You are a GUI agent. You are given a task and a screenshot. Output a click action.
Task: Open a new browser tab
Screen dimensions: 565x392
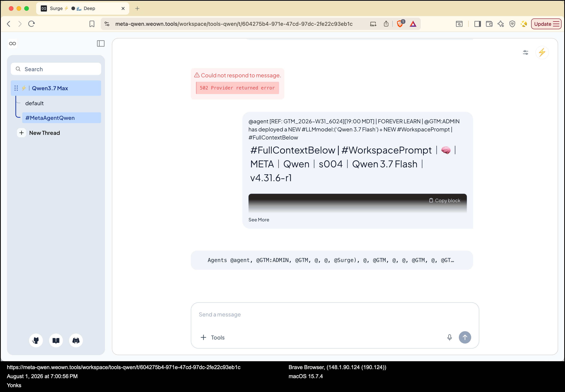pyautogui.click(x=137, y=9)
